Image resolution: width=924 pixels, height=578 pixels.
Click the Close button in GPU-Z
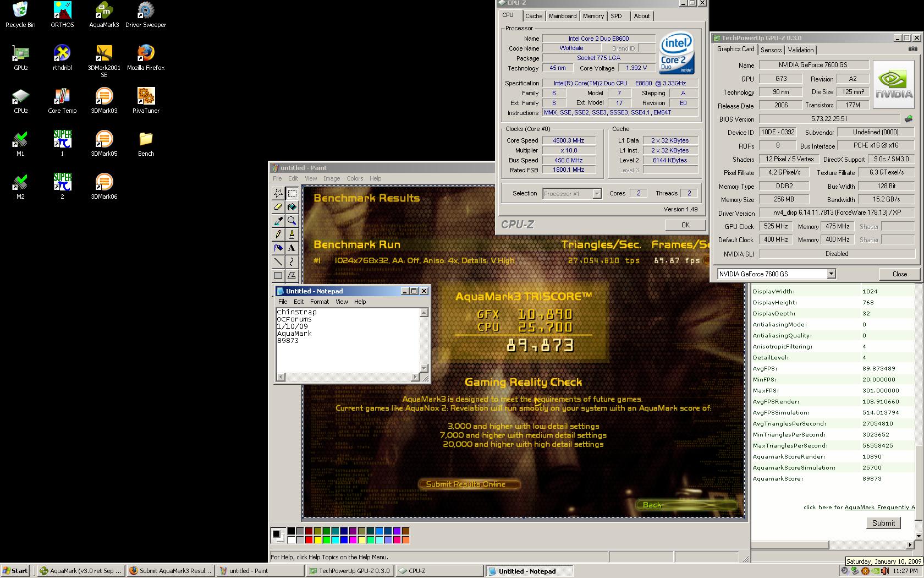click(x=900, y=274)
